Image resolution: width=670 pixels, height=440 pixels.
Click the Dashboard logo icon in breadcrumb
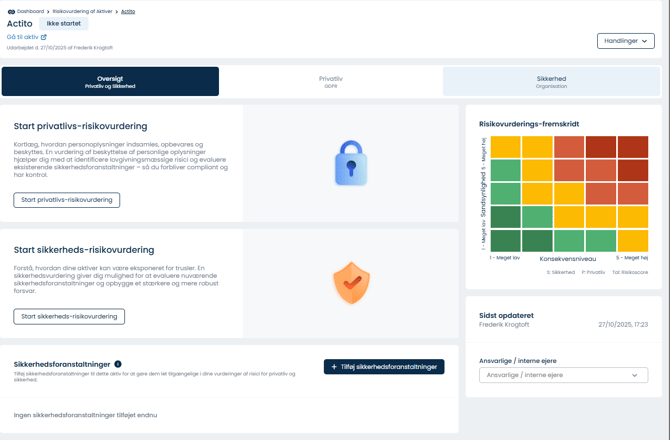(11, 11)
